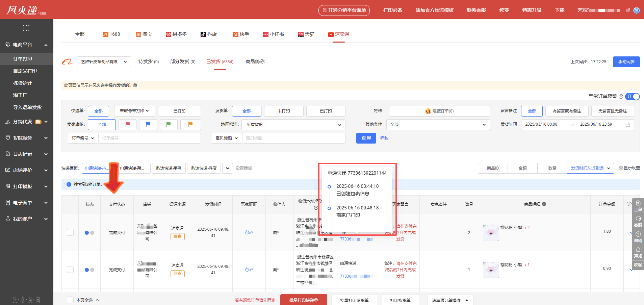Toggle the abnormal order warning switch
Image resolution: width=644 pixels, height=305 pixels.
633,97
